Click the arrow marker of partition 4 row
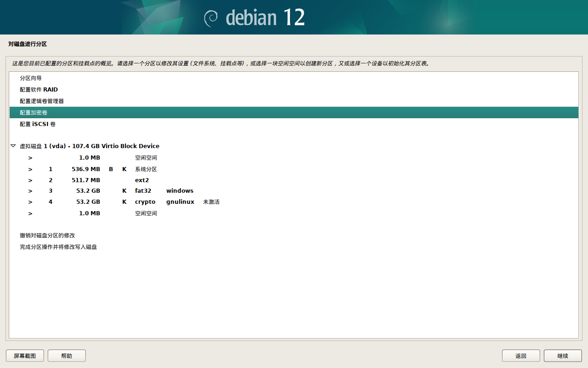The height and width of the screenshot is (368, 588). [x=30, y=202]
